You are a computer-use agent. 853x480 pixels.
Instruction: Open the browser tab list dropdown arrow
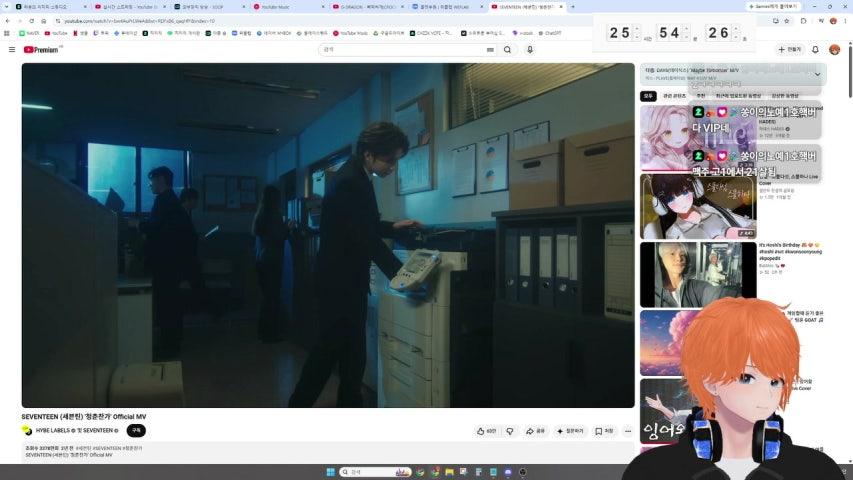click(x=6, y=7)
